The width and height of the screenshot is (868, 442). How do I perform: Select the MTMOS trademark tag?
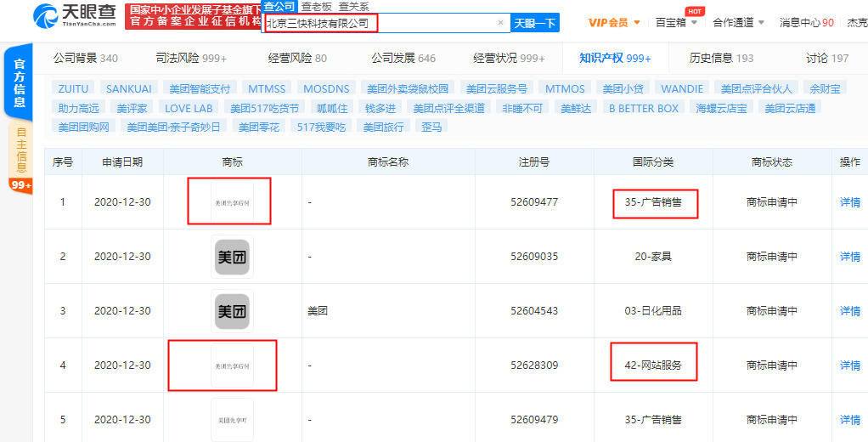564,88
